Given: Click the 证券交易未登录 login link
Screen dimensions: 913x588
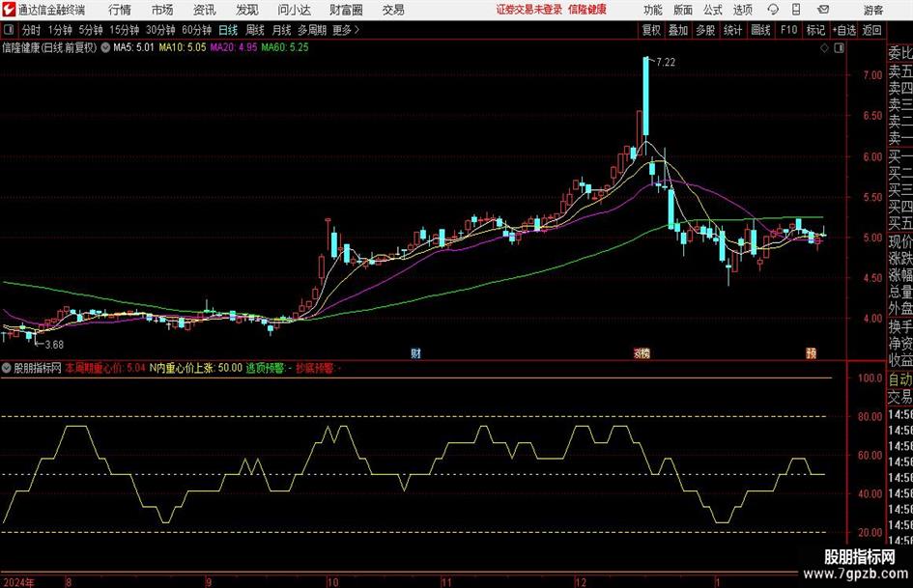Looking at the screenshot, I should coord(529,10).
